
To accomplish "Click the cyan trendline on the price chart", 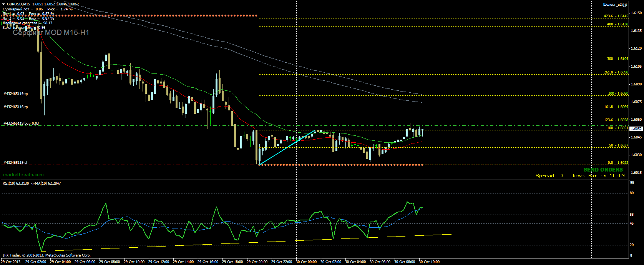I will [287, 148].
